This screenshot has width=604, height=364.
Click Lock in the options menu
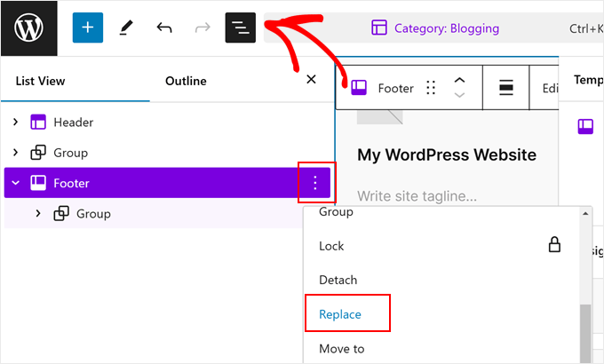tap(331, 246)
